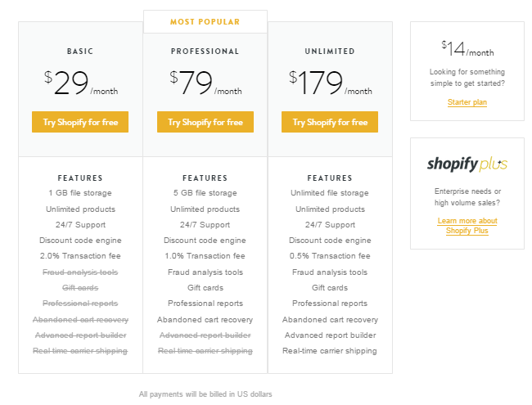Image resolution: width=532 pixels, height=405 pixels.
Task: Select the Basic plan heading
Action: click(x=80, y=52)
